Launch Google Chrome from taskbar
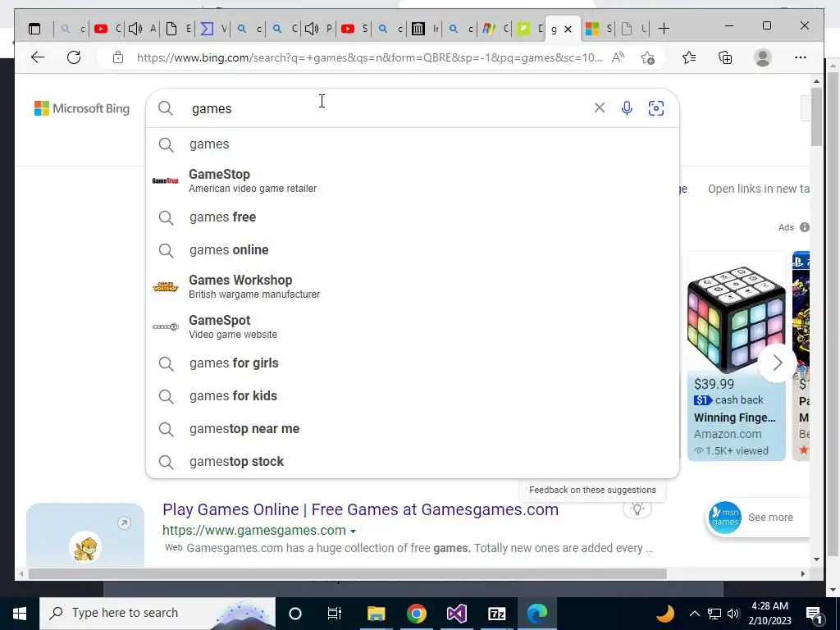 416,614
